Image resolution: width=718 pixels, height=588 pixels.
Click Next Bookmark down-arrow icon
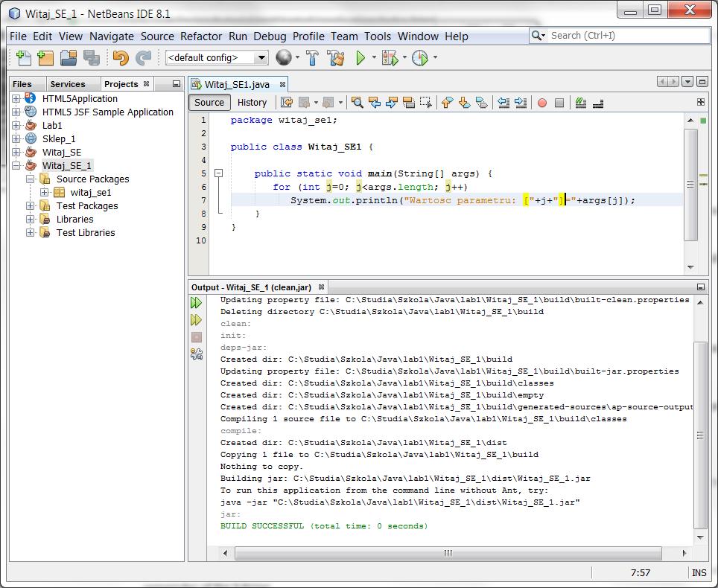click(464, 103)
